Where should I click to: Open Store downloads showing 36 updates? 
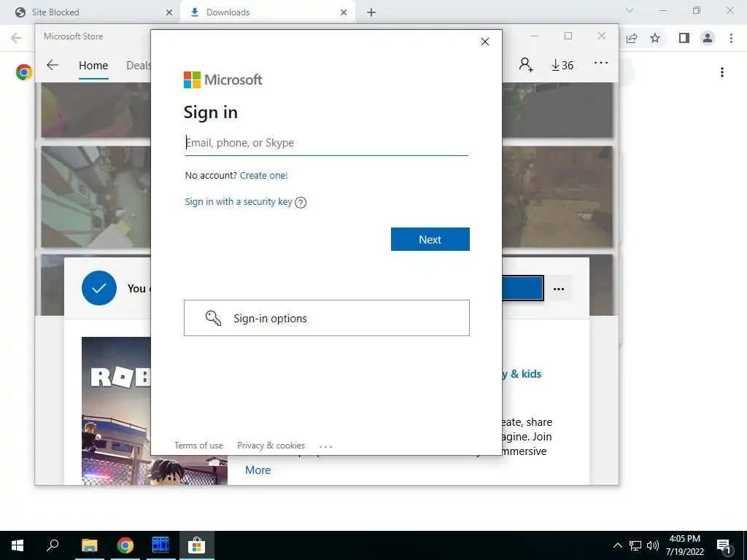[562, 65]
